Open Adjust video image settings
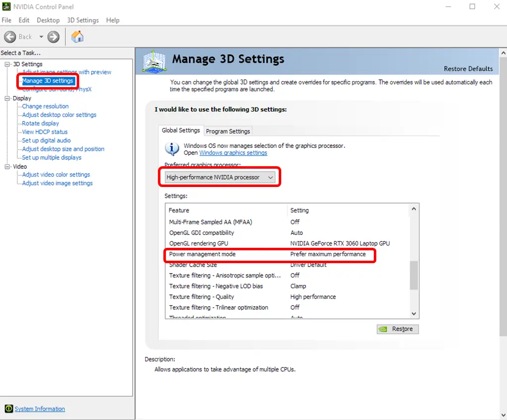 tap(57, 183)
